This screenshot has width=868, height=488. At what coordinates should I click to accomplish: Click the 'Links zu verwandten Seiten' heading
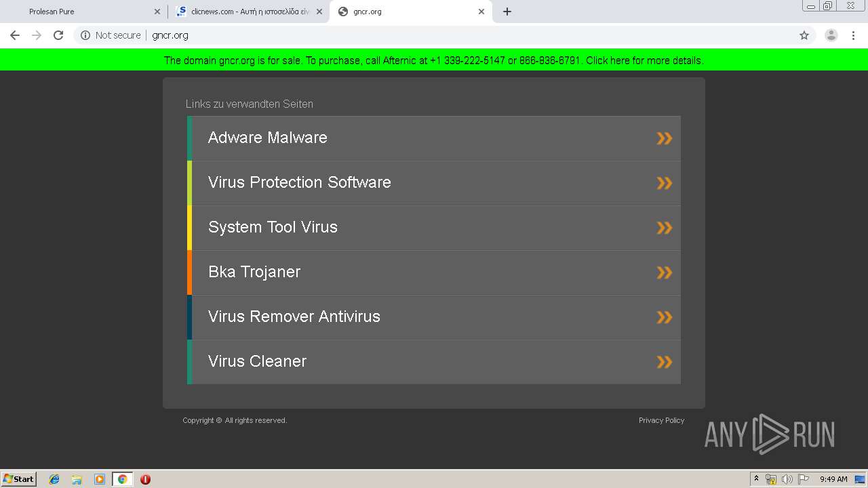point(250,104)
